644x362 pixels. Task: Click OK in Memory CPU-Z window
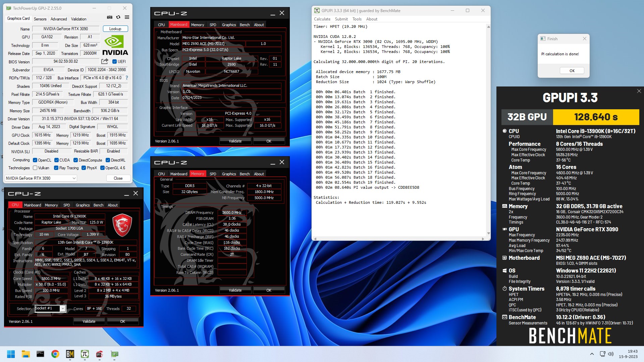click(x=269, y=290)
